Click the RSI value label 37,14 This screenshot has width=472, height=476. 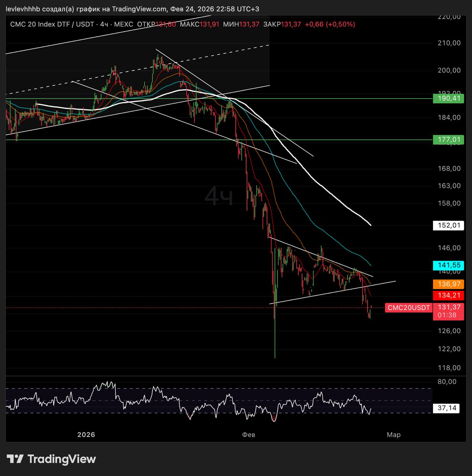tap(447, 408)
